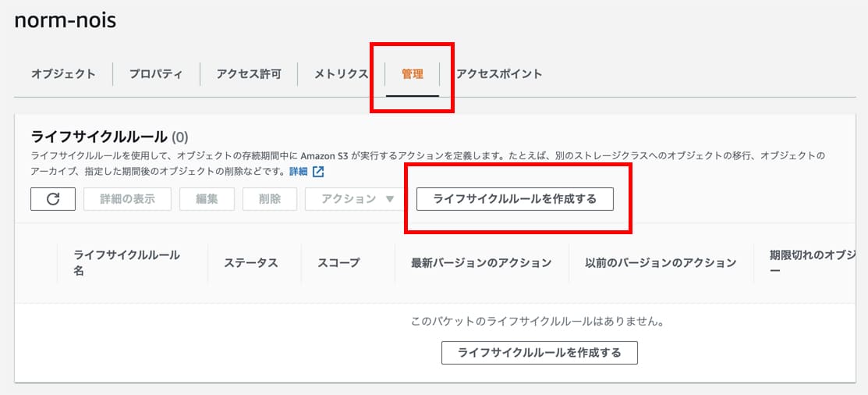Click the external link icon beside 詳細
The width and height of the screenshot is (868, 395).
point(318,171)
